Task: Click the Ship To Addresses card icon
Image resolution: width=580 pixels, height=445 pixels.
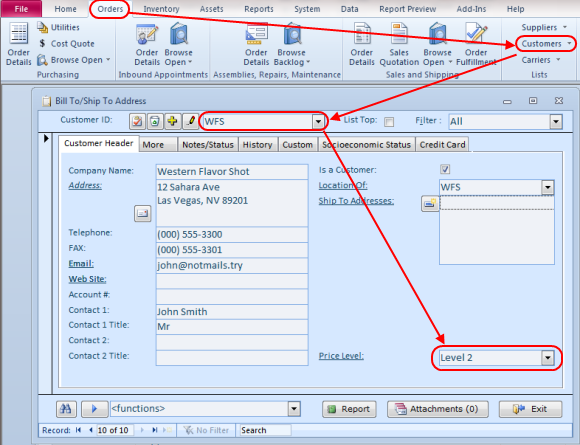Action: tap(430, 203)
